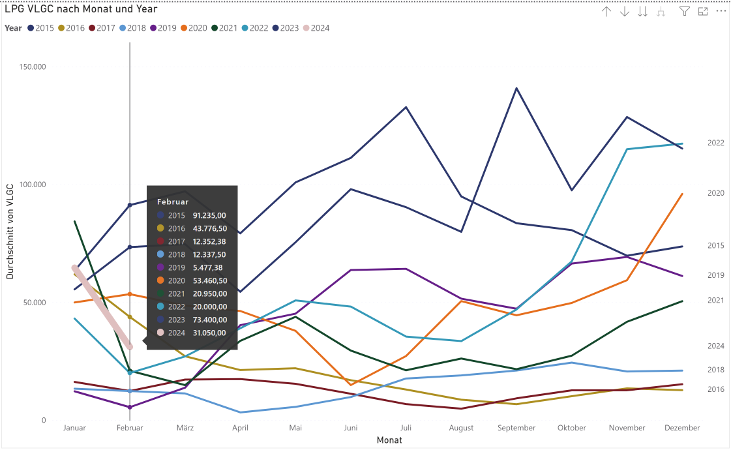
Task: Click the Dezember x-axis label
Action: click(x=681, y=427)
